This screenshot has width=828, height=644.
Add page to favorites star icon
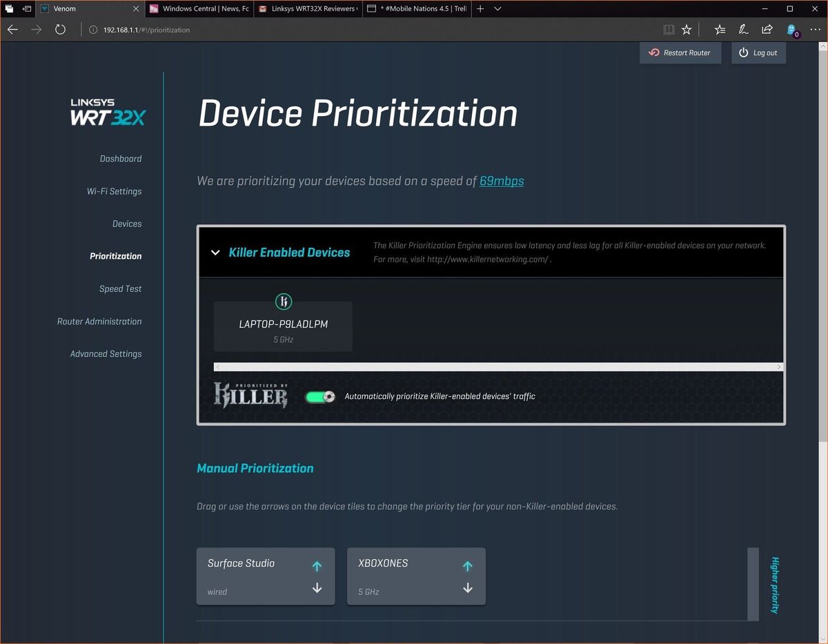coord(687,30)
